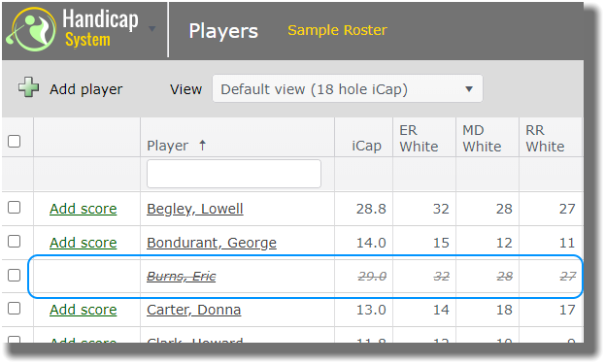The image size is (605, 364).
Task: Tick the checkbox for Carter, Donna
Action: 15,309
